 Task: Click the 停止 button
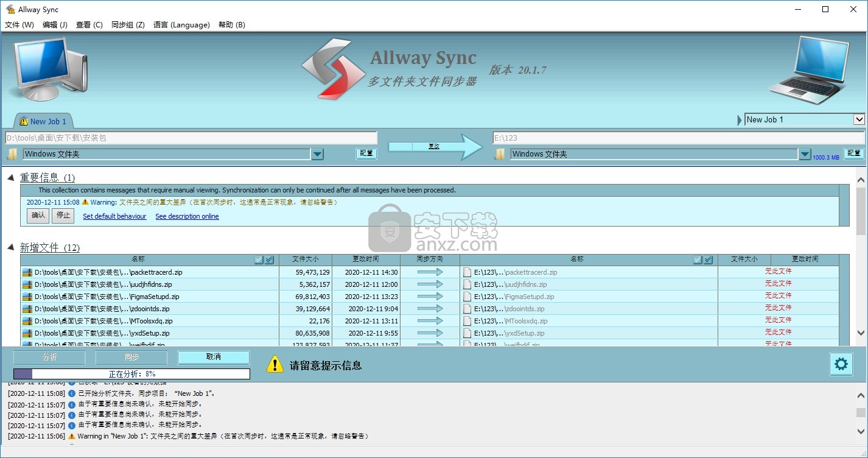pyautogui.click(x=63, y=215)
